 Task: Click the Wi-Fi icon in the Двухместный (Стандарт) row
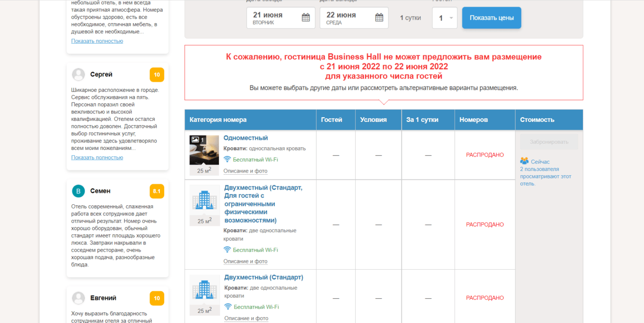pyautogui.click(x=227, y=307)
